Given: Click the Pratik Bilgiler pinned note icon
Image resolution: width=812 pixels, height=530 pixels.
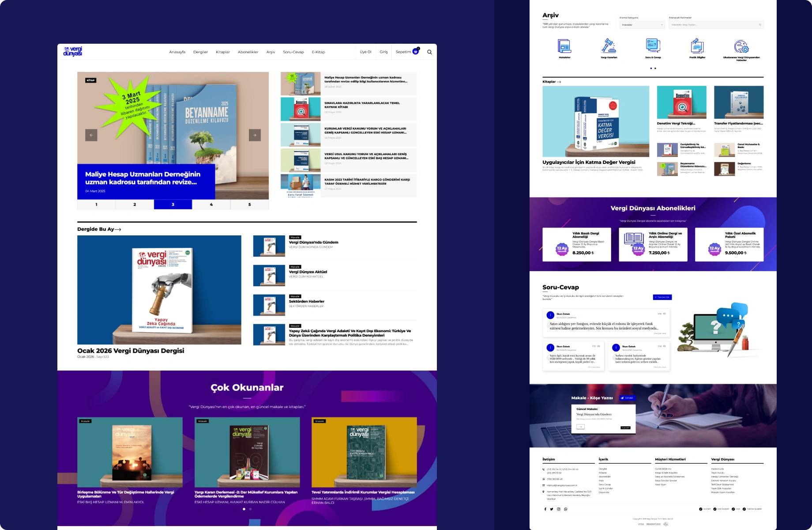Looking at the screenshot, I should tap(697, 46).
